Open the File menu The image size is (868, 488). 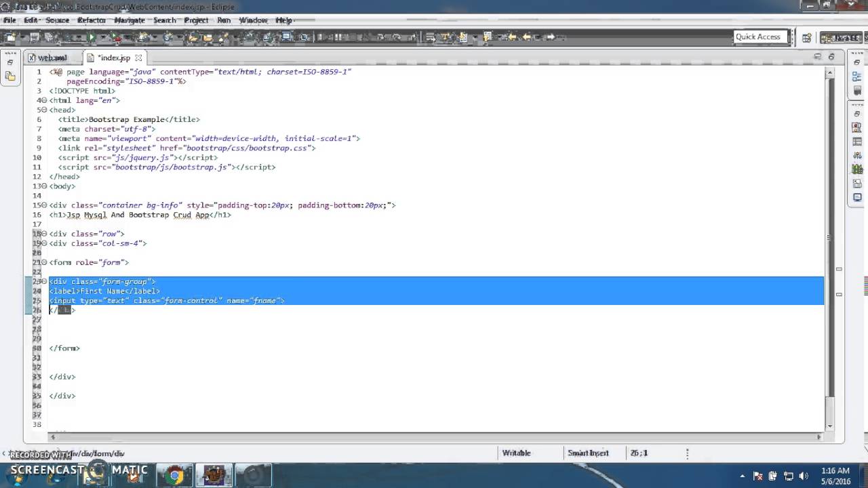tap(9, 20)
